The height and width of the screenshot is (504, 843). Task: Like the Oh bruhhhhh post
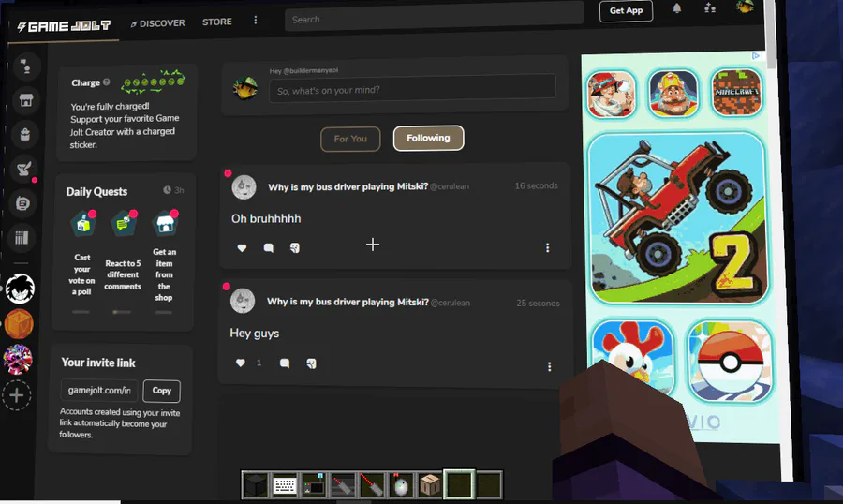pyautogui.click(x=242, y=248)
